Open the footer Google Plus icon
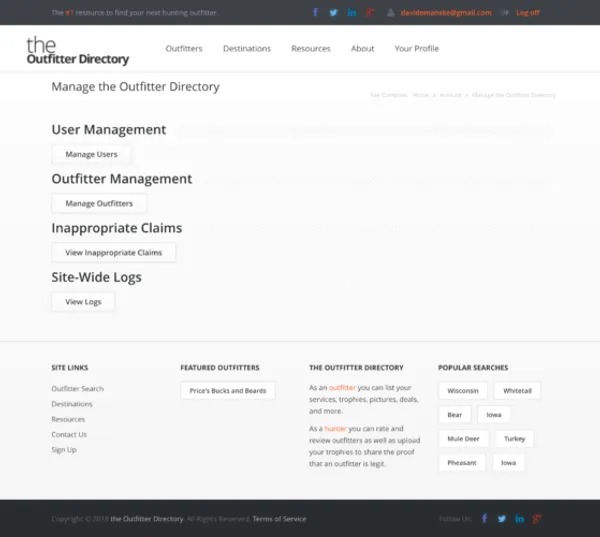This screenshot has width=600, height=537. [537, 519]
